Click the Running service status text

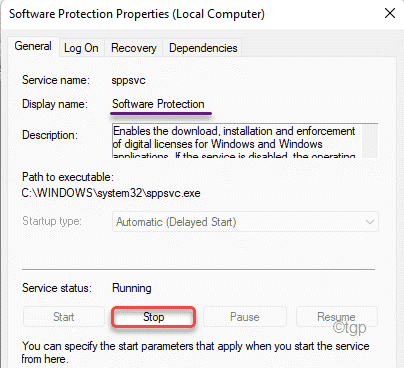pos(132,288)
